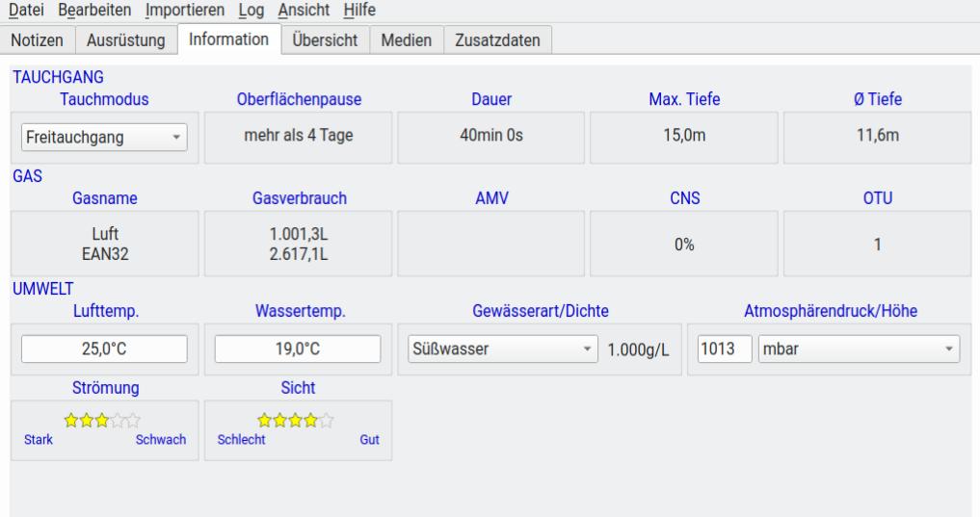The width and height of the screenshot is (980, 517).
Task: Click the Lufttemp. field showing 25,0°C
Action: click(104, 349)
